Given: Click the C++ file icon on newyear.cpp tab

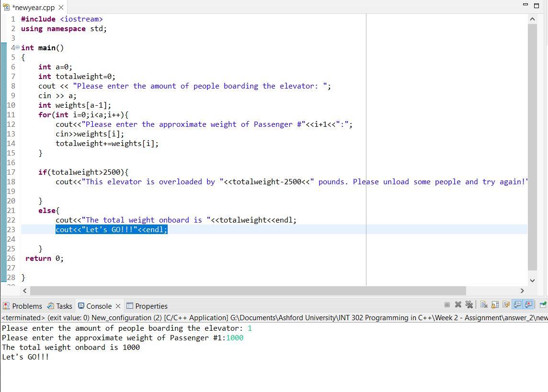Looking at the screenshot, I should point(6,7).
